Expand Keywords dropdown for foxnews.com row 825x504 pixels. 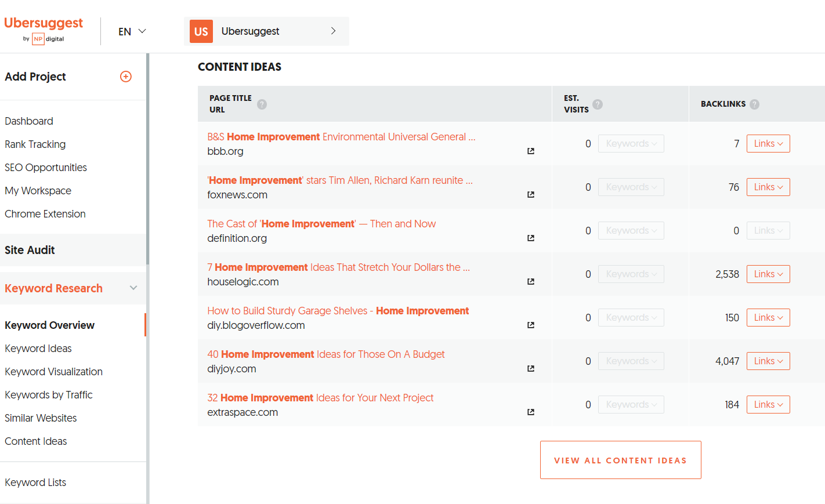[631, 187]
